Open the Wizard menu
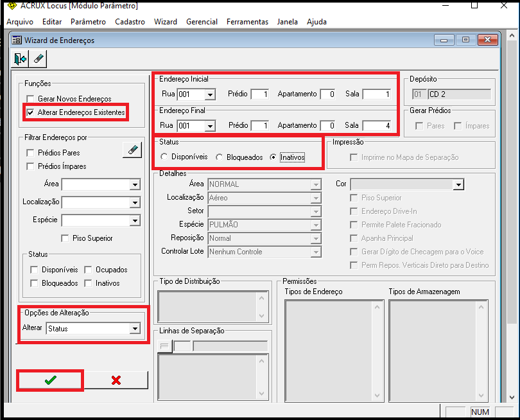Viewport: 520px width, 420px height. tap(166, 22)
